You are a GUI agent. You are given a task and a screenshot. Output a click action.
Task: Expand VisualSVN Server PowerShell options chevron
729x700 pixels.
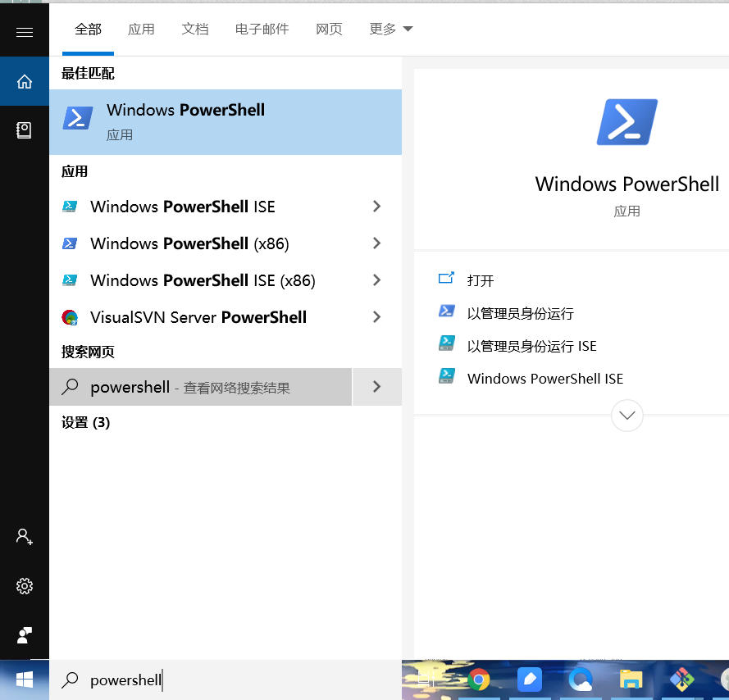tap(376, 317)
